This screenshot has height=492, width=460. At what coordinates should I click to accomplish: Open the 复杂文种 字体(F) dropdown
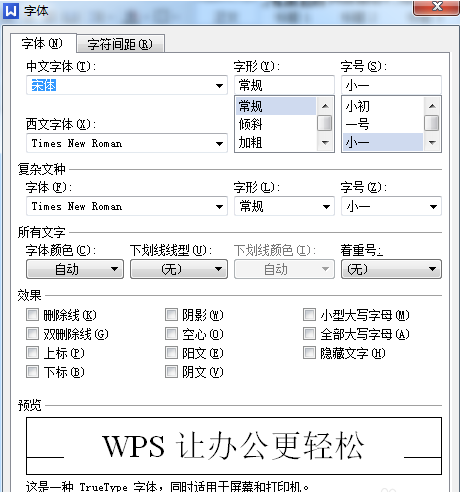coord(127,206)
